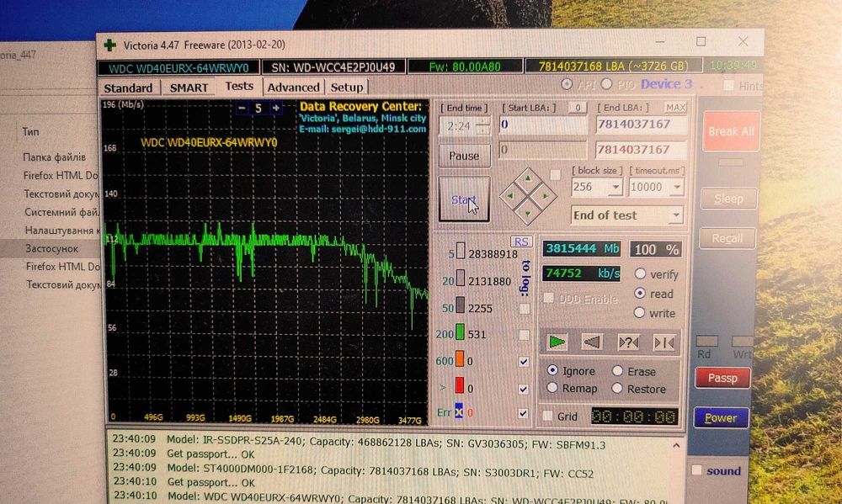Toggle the DDD Enable checkbox
842x504 pixels.
[x=549, y=298]
